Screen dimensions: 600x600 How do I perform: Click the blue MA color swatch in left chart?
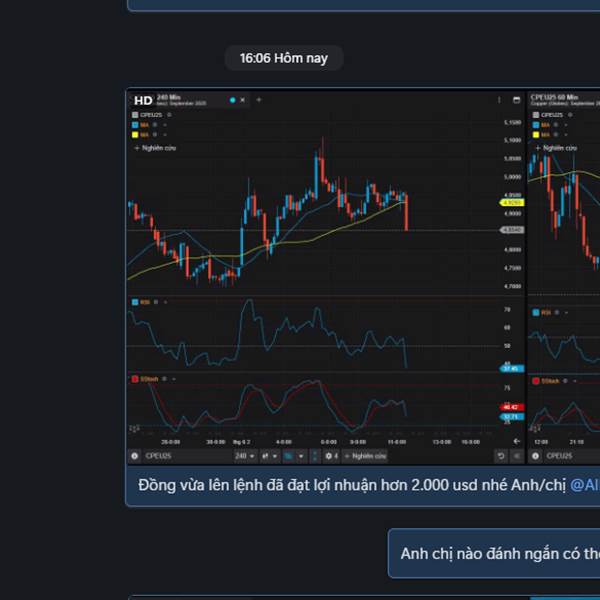(135, 125)
